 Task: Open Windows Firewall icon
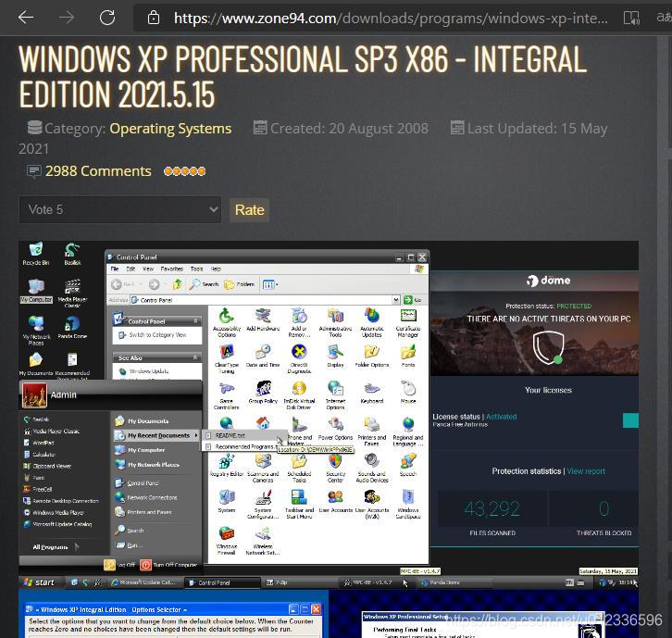(226, 541)
